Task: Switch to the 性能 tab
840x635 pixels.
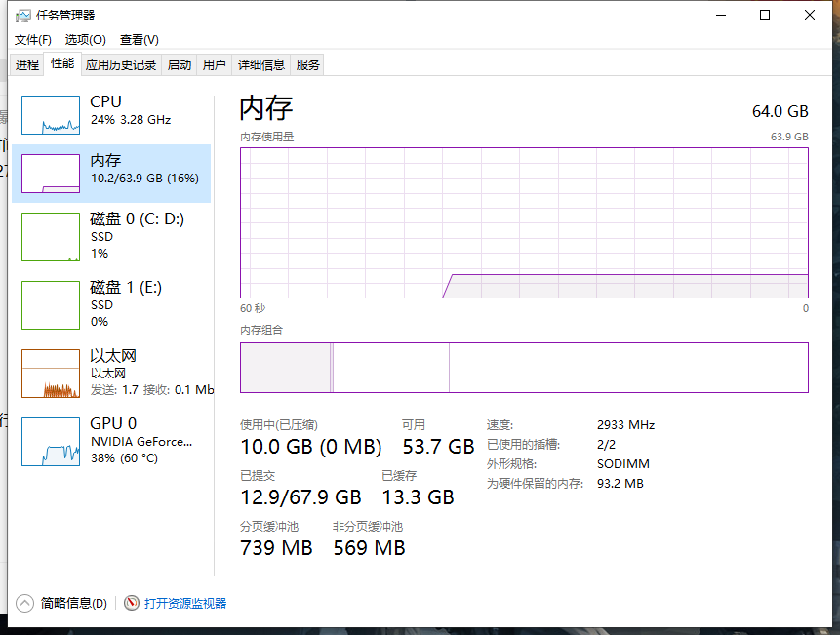Action: pyautogui.click(x=62, y=63)
